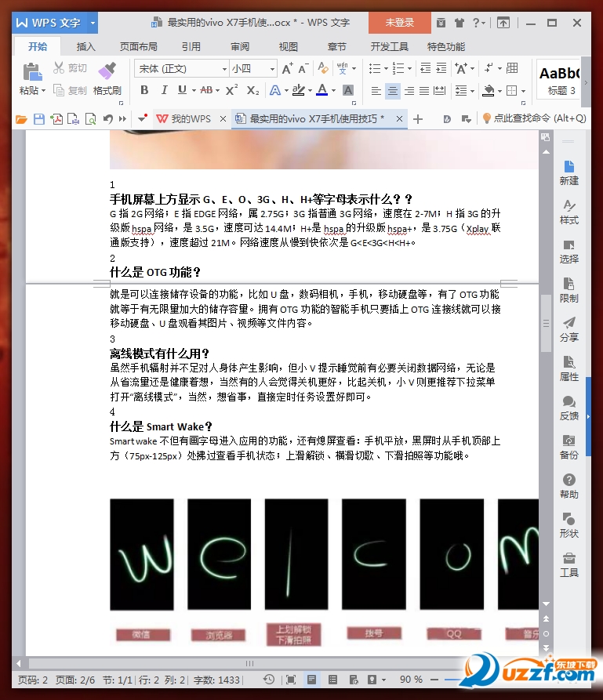603x700 pixels.
Task: Open 选择 selection side panel
Action: coord(568,252)
